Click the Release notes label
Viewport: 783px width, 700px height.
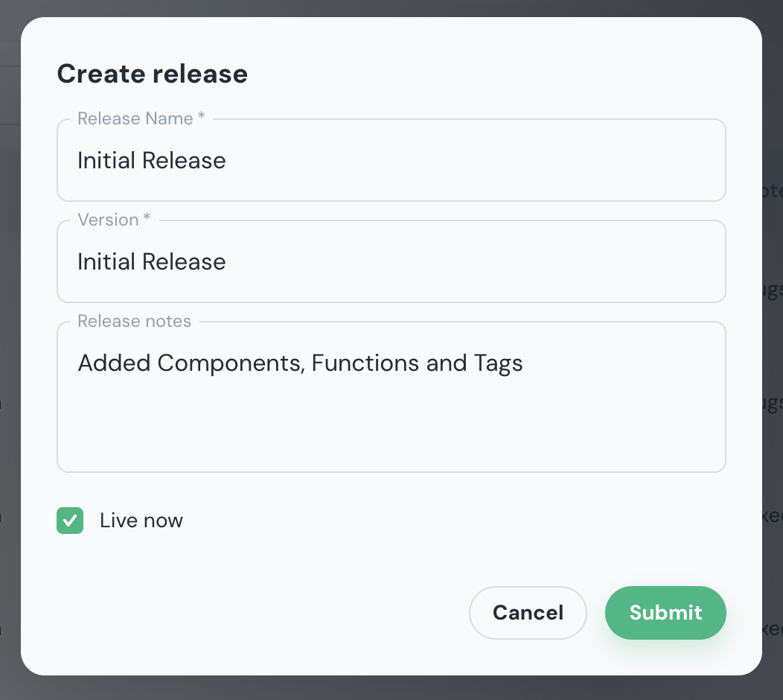[134, 321]
